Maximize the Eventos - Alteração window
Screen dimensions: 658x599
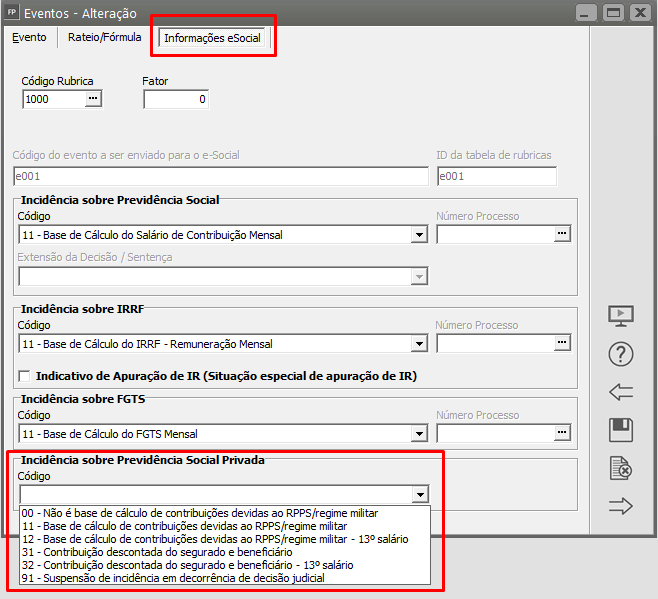tap(614, 13)
